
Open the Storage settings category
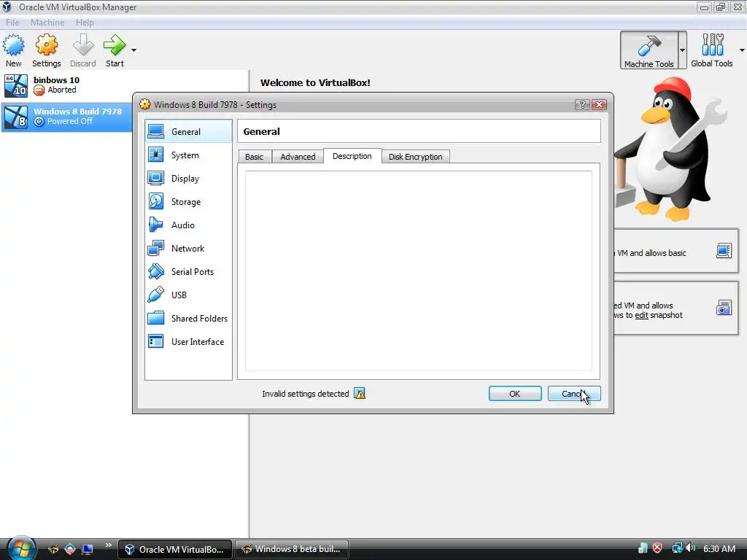pyautogui.click(x=188, y=201)
